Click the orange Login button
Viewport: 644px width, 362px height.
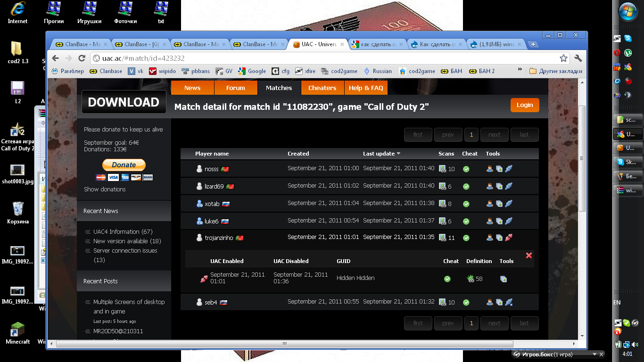[525, 105]
